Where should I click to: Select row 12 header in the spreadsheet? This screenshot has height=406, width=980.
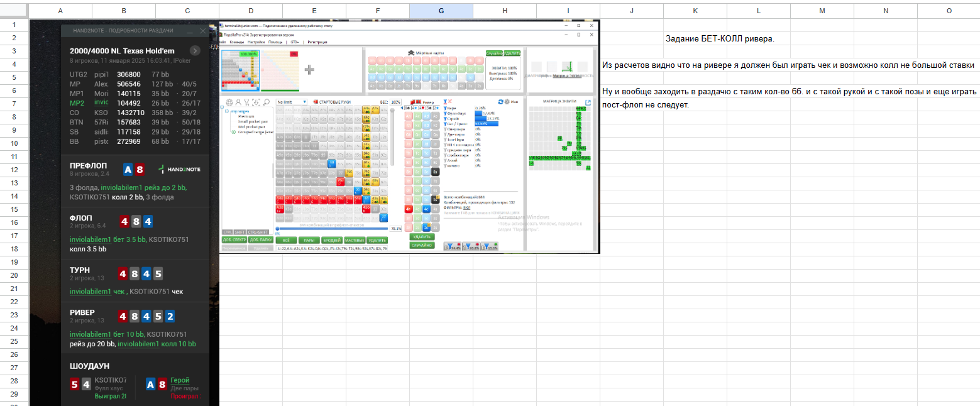14,170
